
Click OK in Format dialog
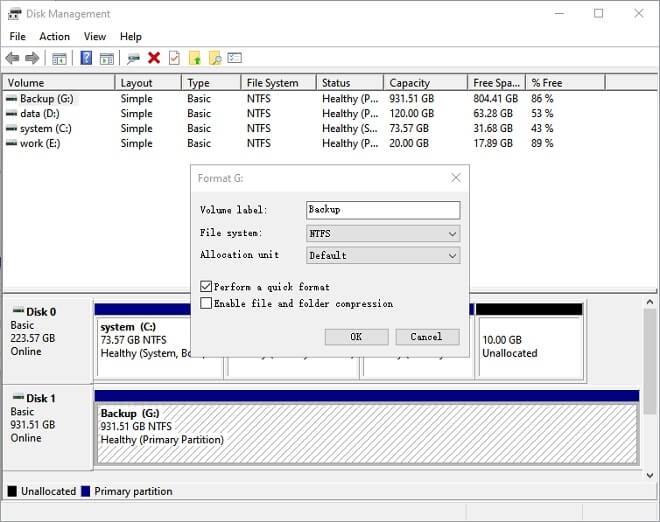(x=357, y=337)
